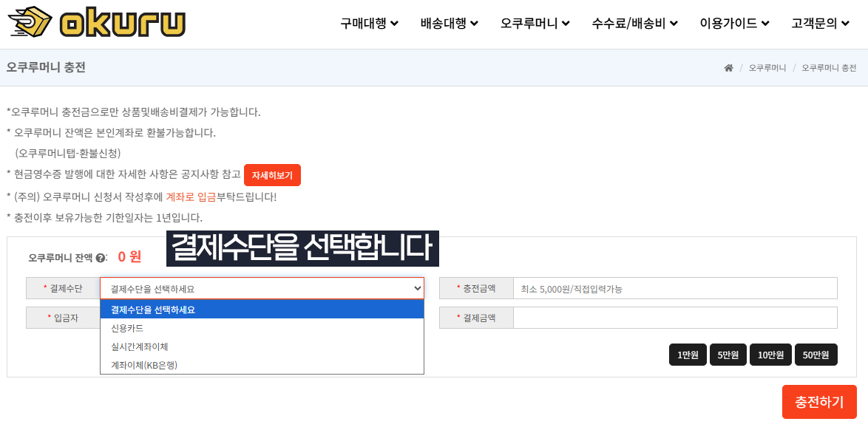Click the 충전하기 button
Screen dimensions: 868x427
click(x=819, y=402)
